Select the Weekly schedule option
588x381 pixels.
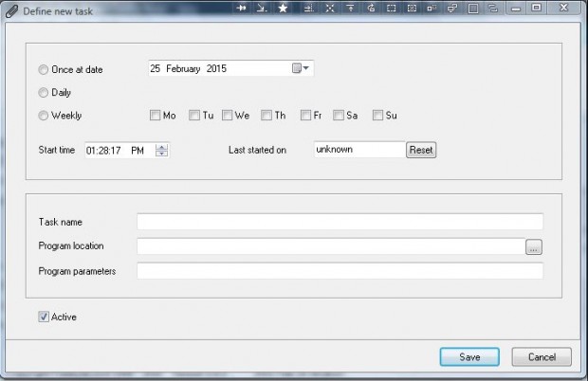pos(43,116)
